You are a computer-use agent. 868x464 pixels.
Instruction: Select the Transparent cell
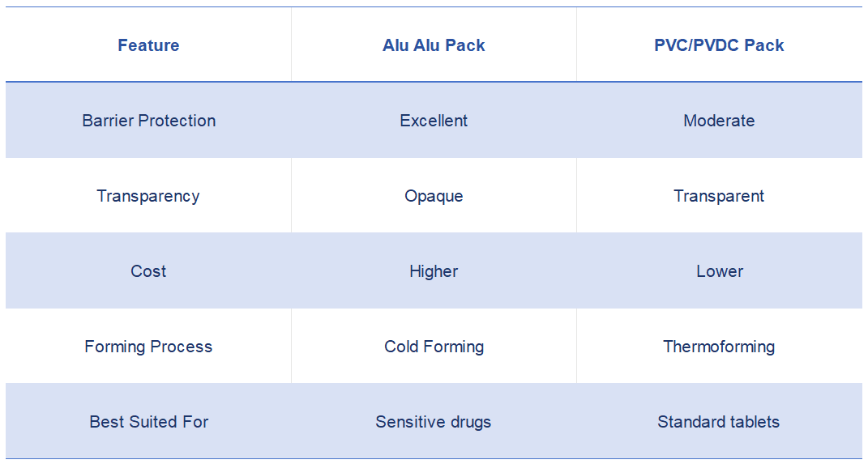tap(719, 196)
